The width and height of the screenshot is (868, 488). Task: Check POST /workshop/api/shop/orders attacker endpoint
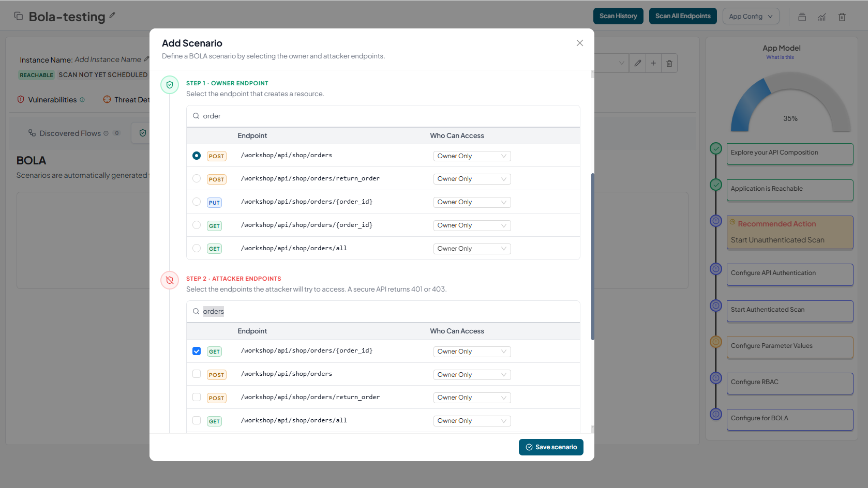pyautogui.click(x=197, y=374)
